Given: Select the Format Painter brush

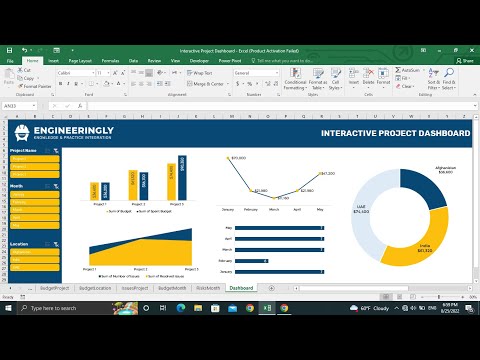Looking at the screenshot, I should [x=20, y=86].
